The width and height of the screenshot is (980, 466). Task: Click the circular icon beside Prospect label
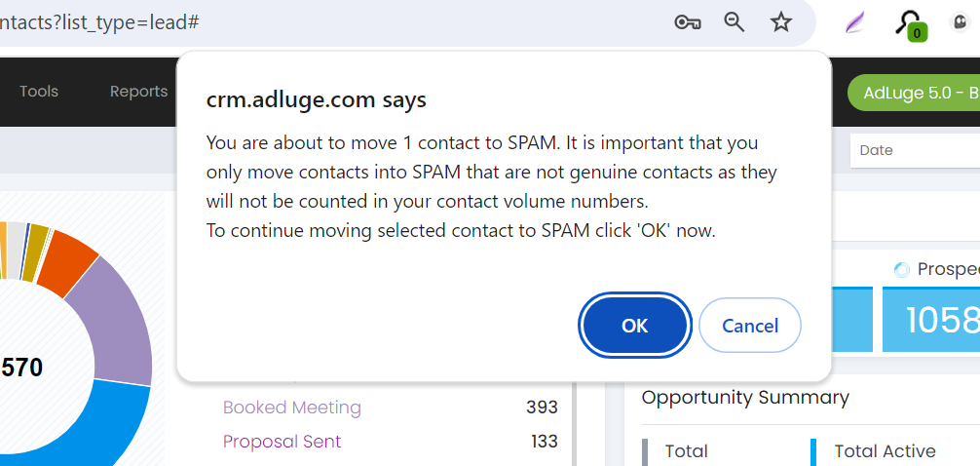901,269
